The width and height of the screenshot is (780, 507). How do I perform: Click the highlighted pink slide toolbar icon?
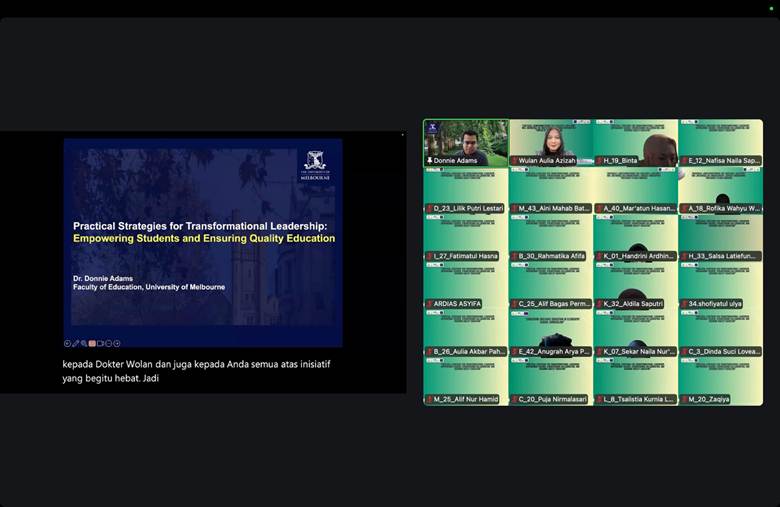(92, 343)
